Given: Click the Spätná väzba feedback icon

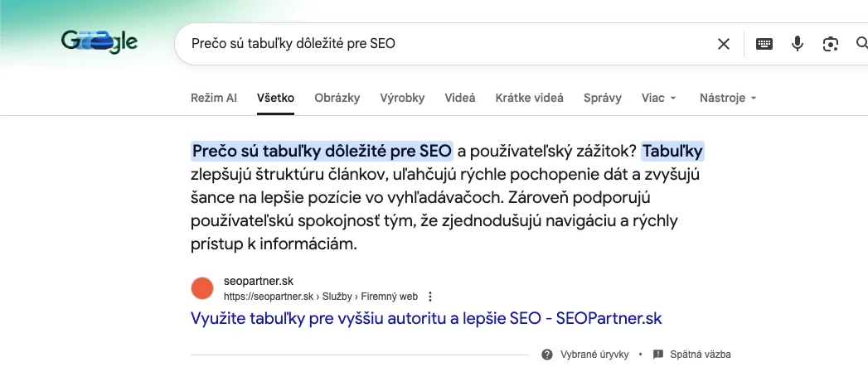Looking at the screenshot, I should pos(658,355).
